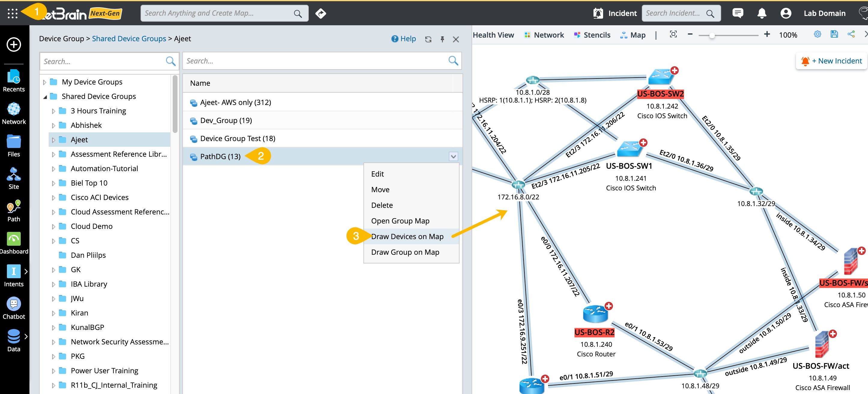This screenshot has width=868, height=394.
Task: Refresh the device group pane
Action: [x=428, y=39]
